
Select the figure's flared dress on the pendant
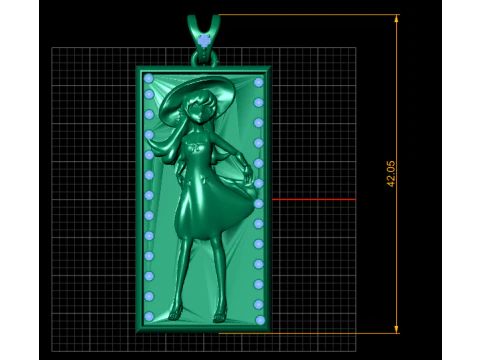click(213, 191)
